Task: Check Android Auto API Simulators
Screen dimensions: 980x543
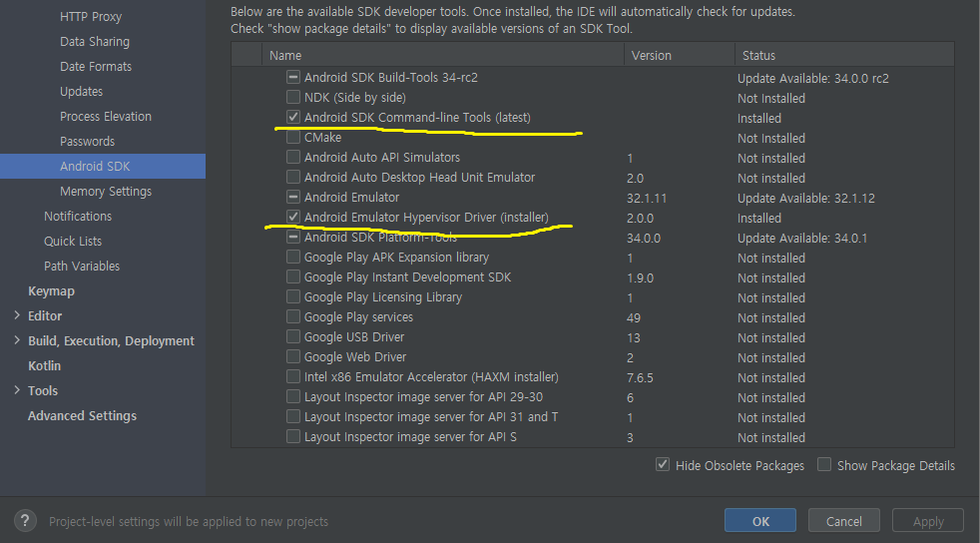Action: [x=293, y=157]
